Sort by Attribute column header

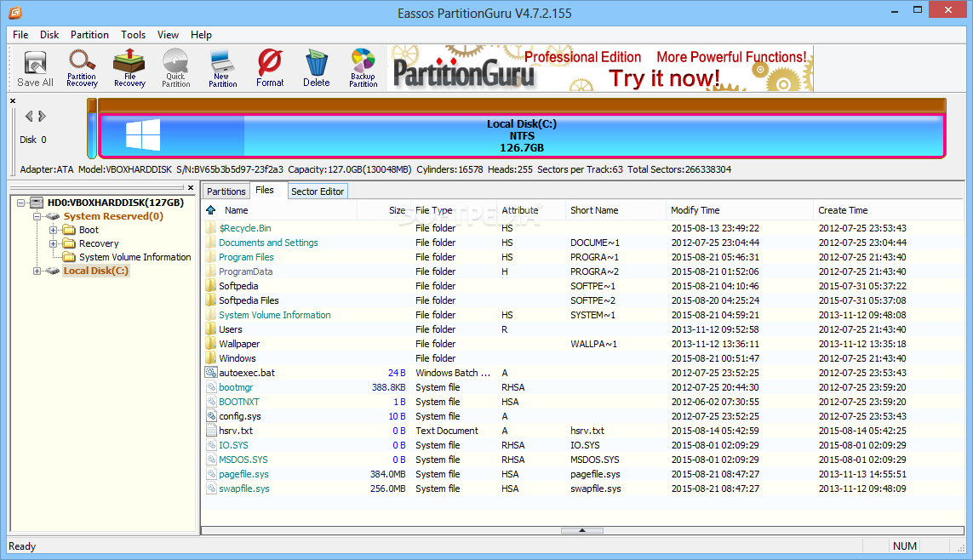(x=531, y=210)
